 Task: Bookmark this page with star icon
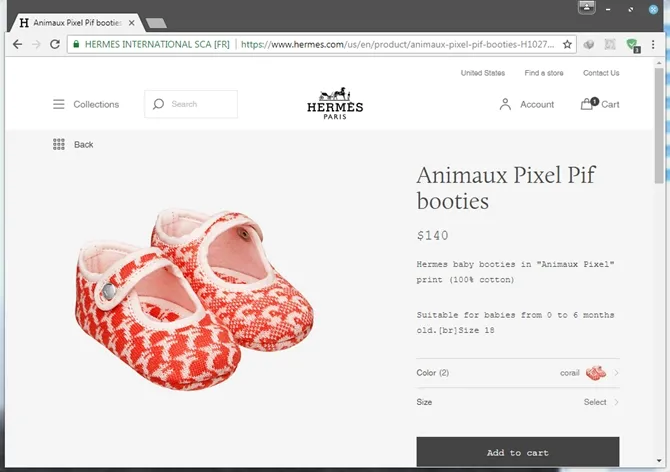[567, 45]
